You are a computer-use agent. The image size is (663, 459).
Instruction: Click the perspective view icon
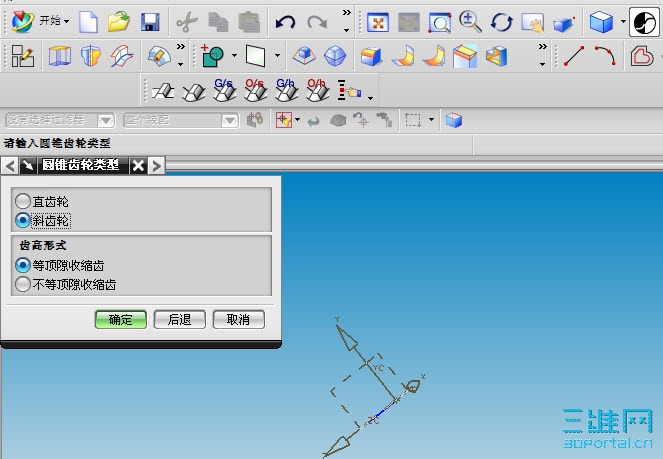click(564, 23)
